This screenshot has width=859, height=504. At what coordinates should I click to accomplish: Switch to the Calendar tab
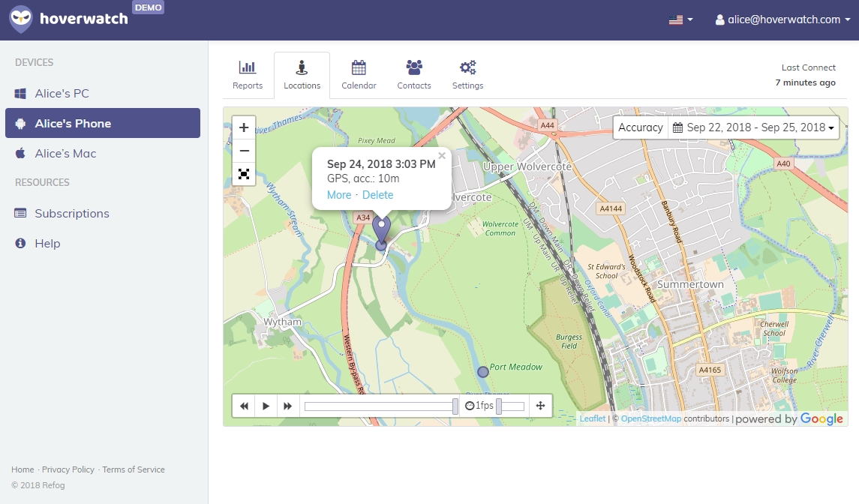(359, 75)
